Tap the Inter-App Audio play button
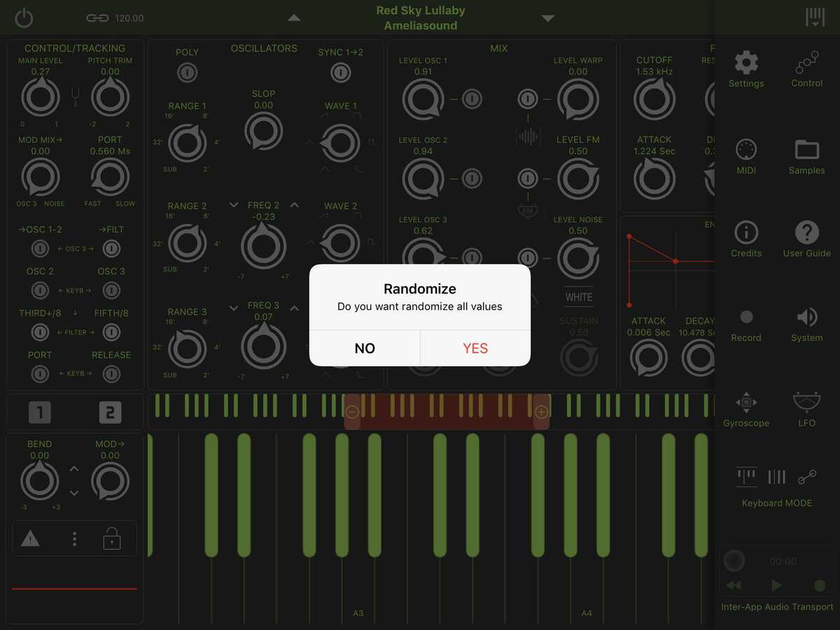Viewport: 840px width, 630px height. point(776,585)
